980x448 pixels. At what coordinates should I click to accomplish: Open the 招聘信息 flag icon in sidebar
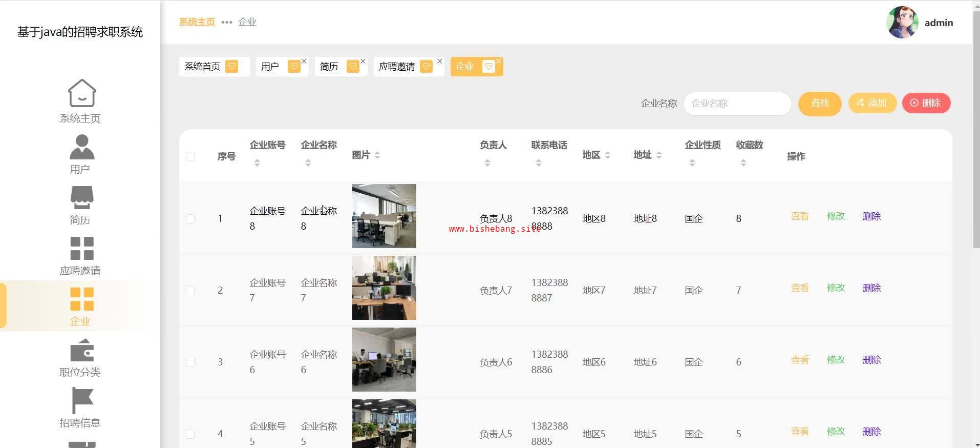pos(81,400)
